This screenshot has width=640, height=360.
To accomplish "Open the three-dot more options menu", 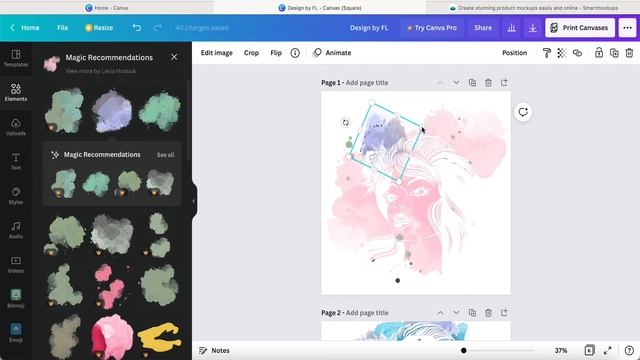I will click(x=627, y=28).
